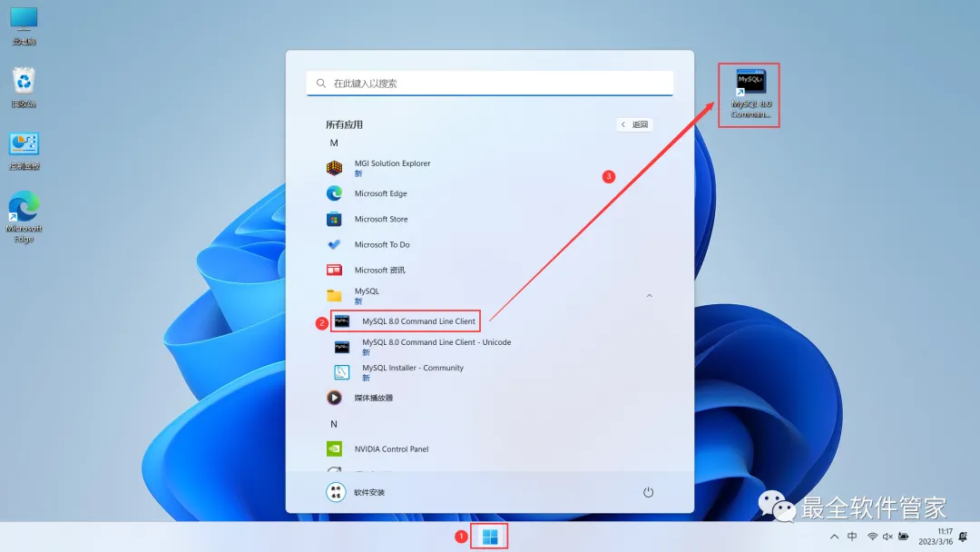Switch the 中 input method indicator
The width and height of the screenshot is (980, 552).
tap(852, 537)
